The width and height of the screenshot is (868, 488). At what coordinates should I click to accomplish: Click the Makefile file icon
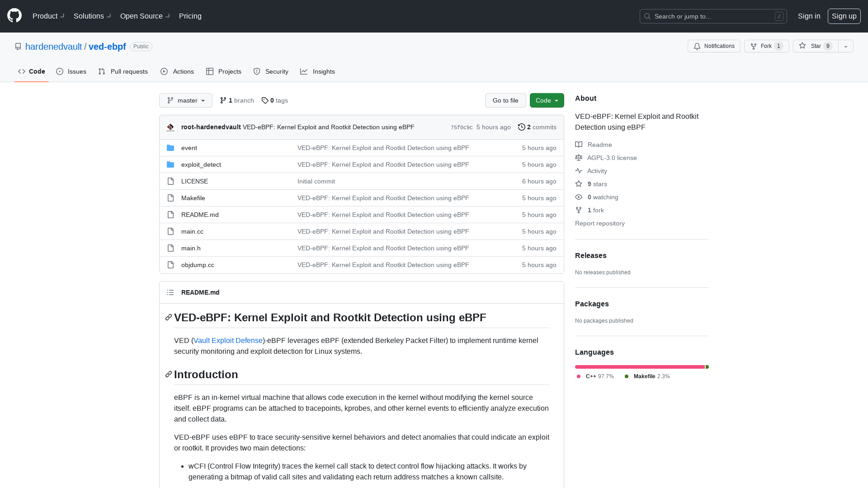click(x=170, y=198)
